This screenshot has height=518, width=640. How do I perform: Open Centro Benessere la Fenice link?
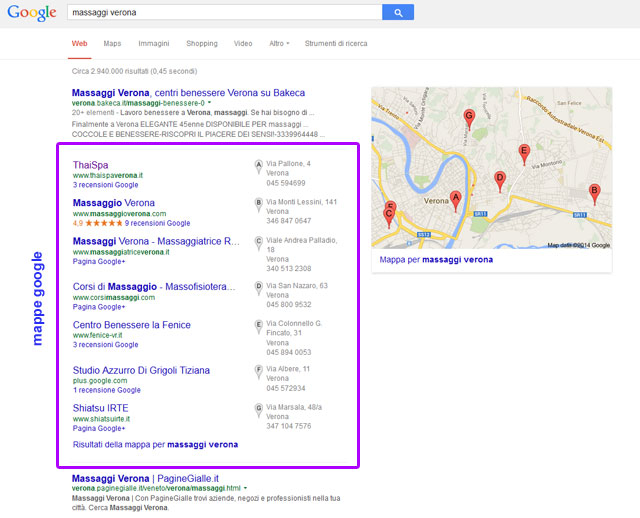pyautogui.click(x=131, y=325)
